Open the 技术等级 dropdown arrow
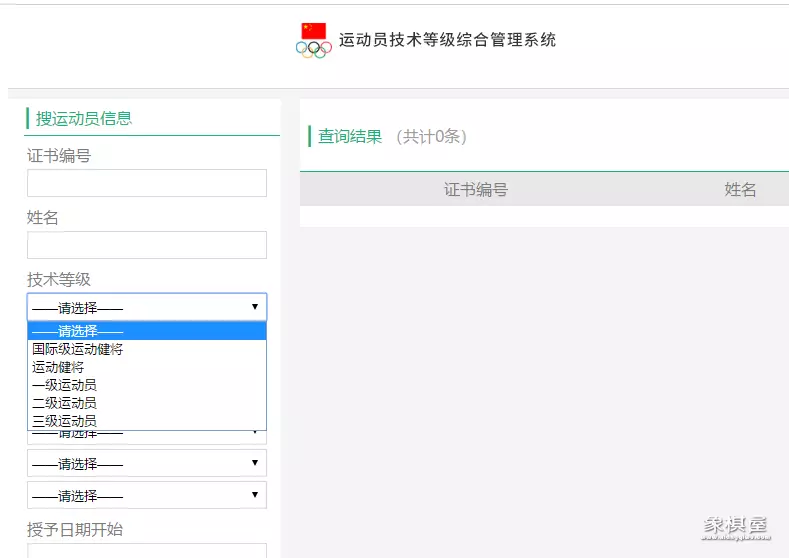789x558 pixels. pos(254,307)
